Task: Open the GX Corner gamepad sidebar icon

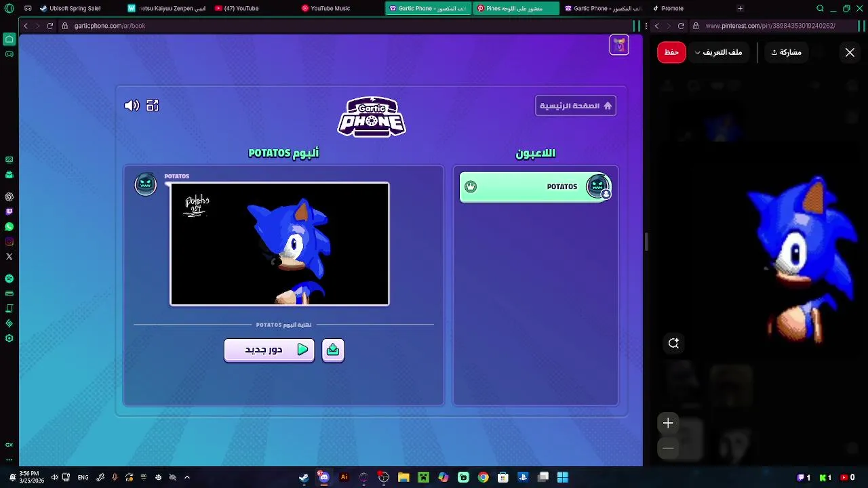Action: (x=9, y=54)
